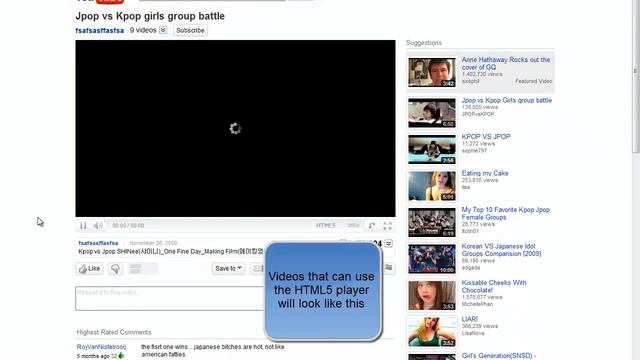Click the Eating my Cake thumbnail
This screenshot has height=360, width=640.
432,186
